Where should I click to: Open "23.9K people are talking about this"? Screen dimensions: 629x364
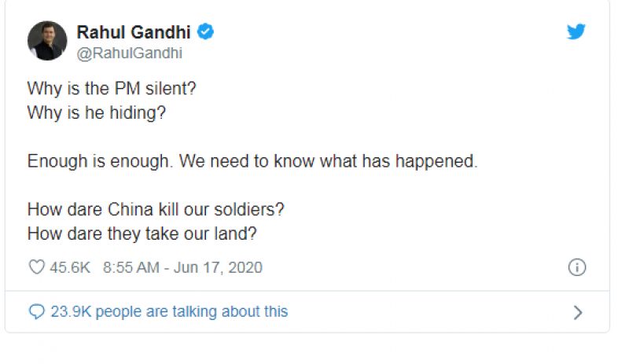[x=169, y=312]
